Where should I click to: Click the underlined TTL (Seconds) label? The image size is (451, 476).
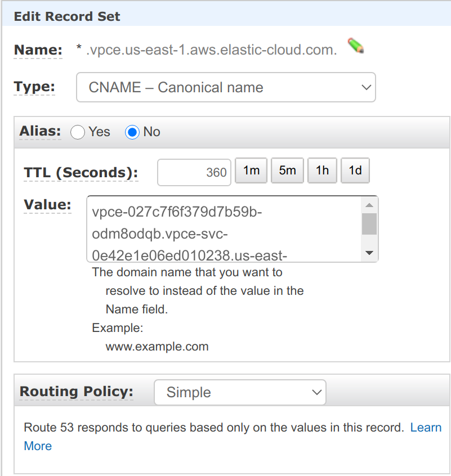(81, 172)
